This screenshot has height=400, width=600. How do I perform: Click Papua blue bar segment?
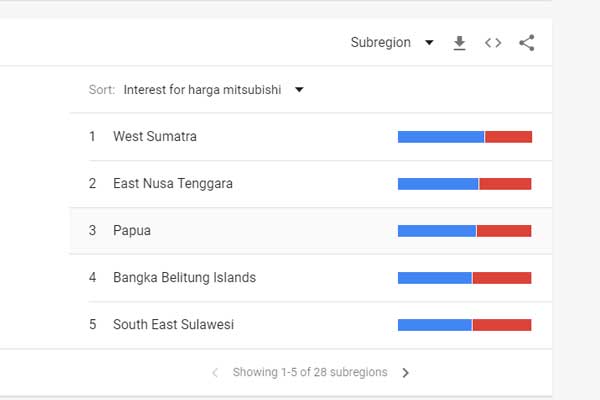point(437,231)
